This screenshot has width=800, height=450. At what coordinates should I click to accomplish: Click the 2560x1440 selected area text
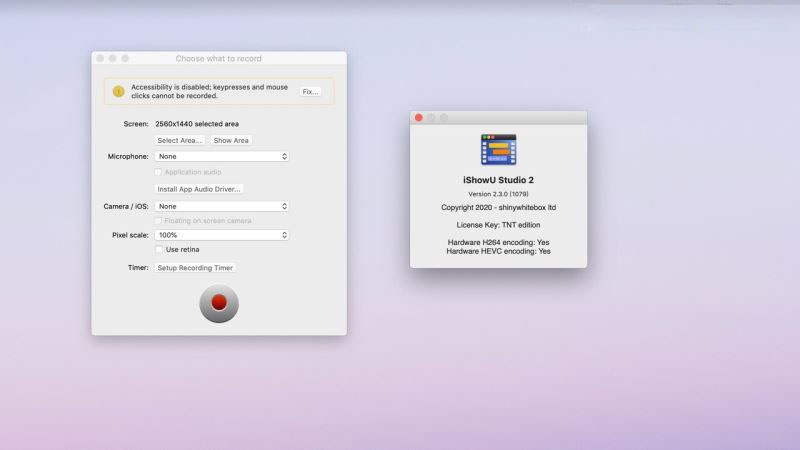pyautogui.click(x=197, y=124)
